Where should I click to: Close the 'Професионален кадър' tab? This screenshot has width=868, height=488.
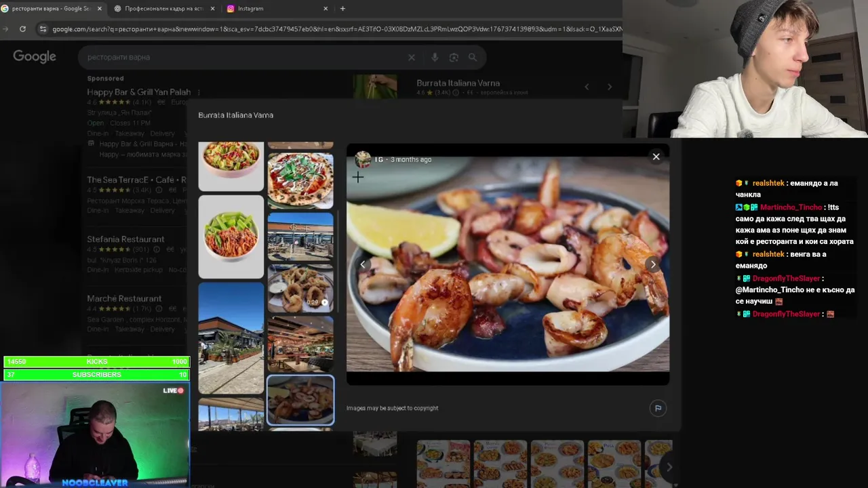[213, 9]
